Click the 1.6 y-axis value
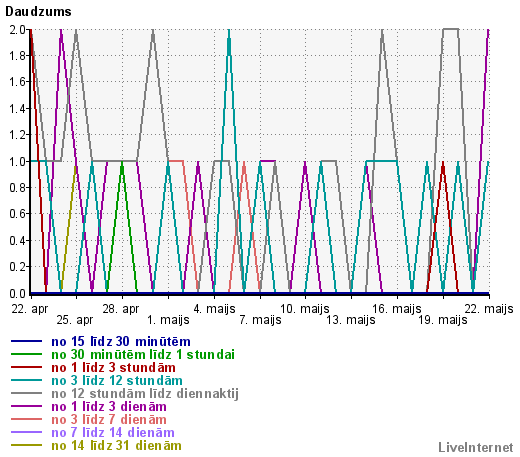The height and width of the screenshot is (457, 520). (18, 82)
